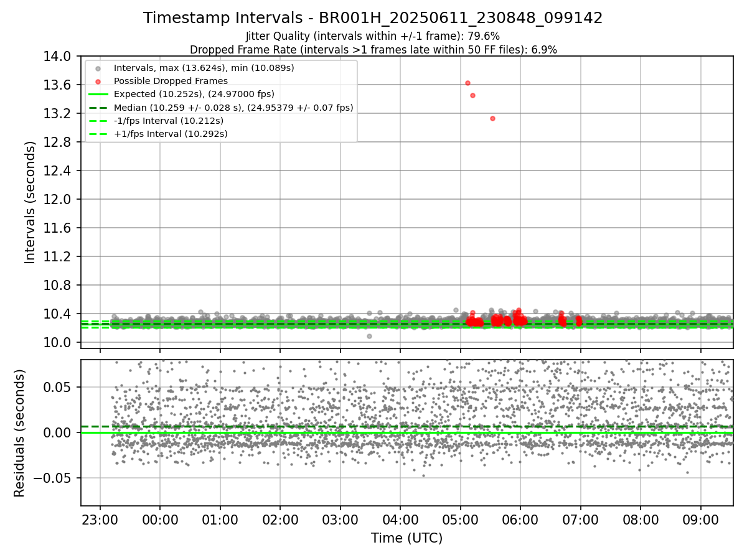Click the "04:00" time tick label
747x560 pixels.
click(400, 520)
